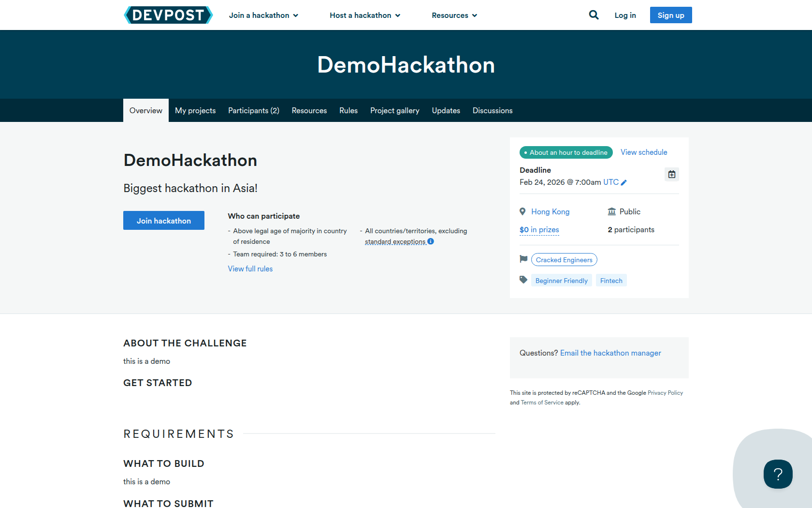This screenshot has height=508, width=812.
Task: Click the map pin location icon
Action: click(x=522, y=211)
